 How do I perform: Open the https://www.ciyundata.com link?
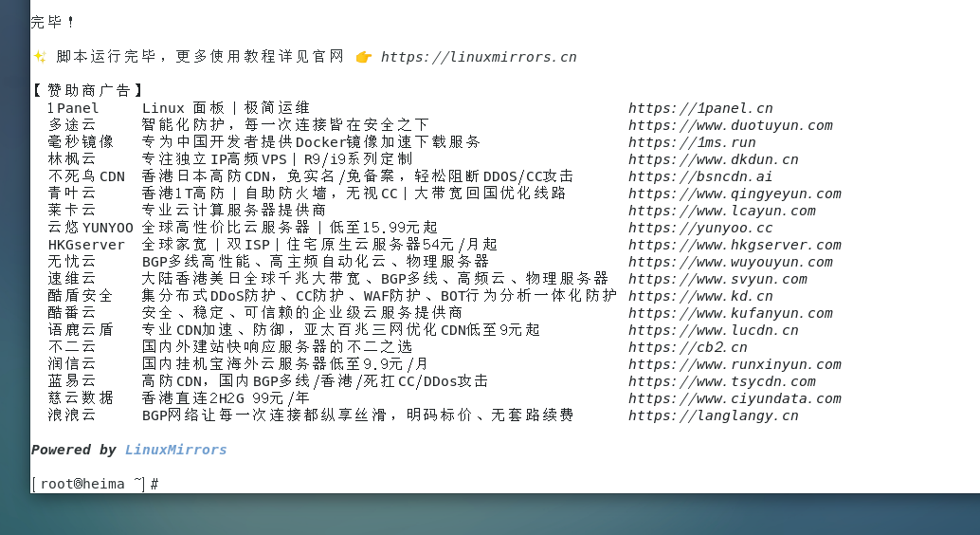click(x=735, y=398)
